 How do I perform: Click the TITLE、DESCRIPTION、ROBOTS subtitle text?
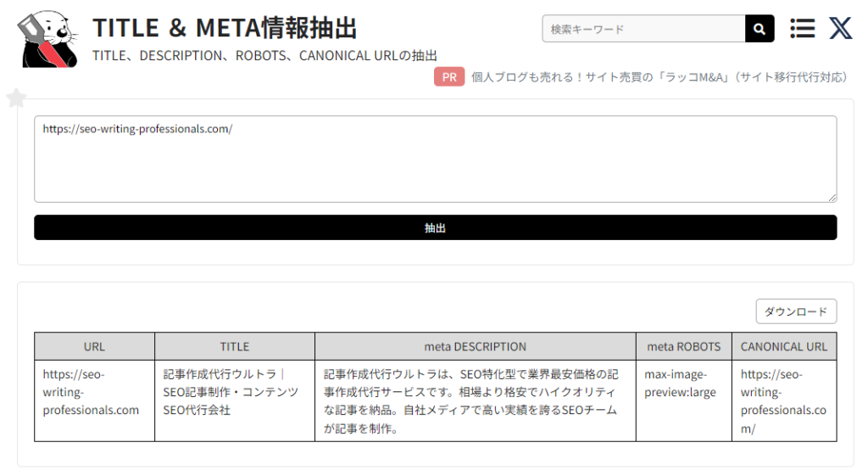264,55
